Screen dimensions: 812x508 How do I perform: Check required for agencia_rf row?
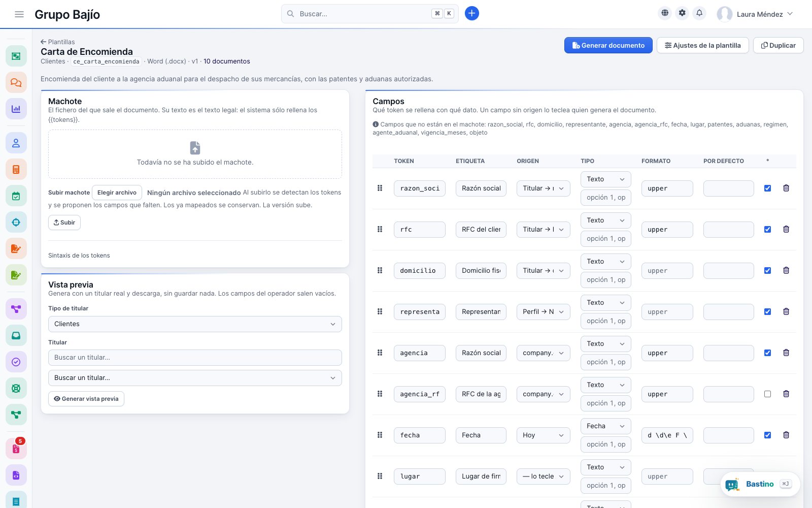point(767,394)
